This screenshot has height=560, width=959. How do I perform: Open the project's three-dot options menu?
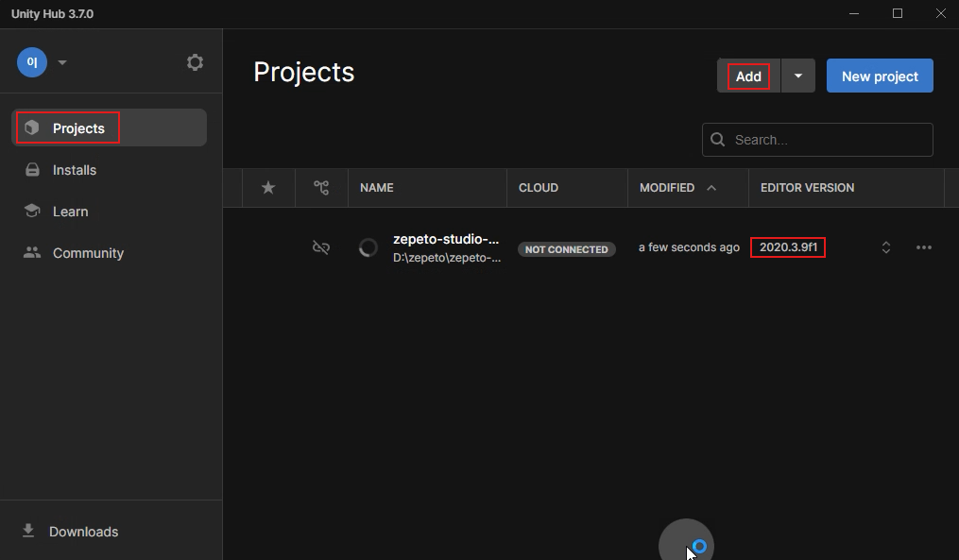click(x=923, y=247)
